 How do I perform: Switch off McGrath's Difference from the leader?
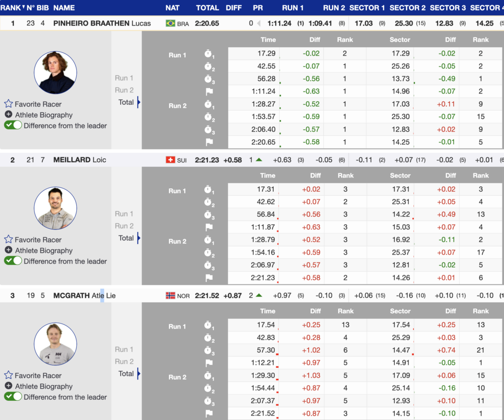pos(13,397)
